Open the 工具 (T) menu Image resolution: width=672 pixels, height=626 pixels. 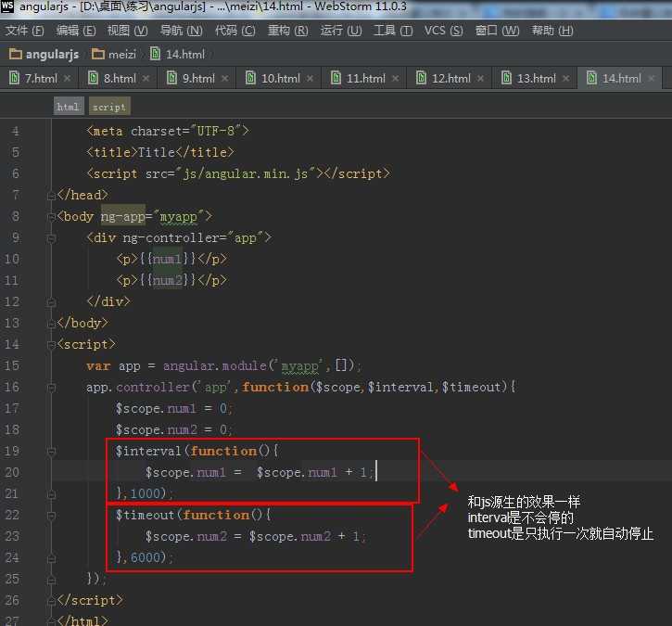point(393,31)
